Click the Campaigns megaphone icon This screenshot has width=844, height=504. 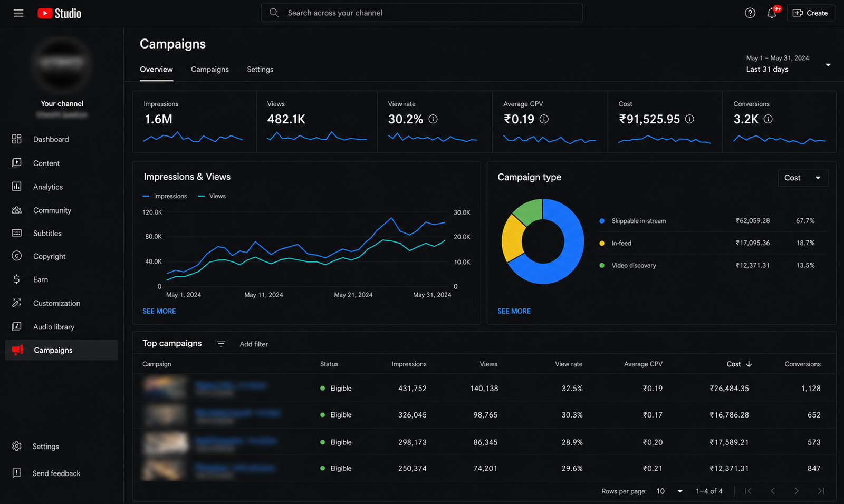[x=18, y=350]
